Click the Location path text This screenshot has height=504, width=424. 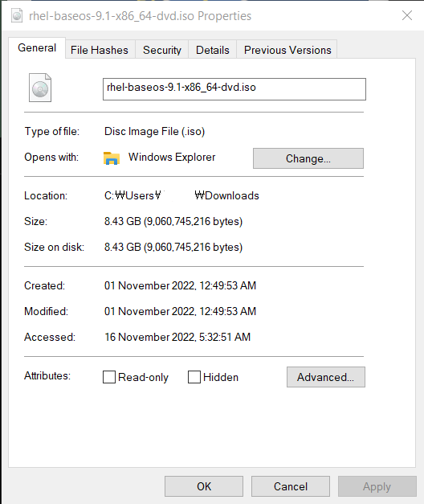pyautogui.click(x=181, y=195)
